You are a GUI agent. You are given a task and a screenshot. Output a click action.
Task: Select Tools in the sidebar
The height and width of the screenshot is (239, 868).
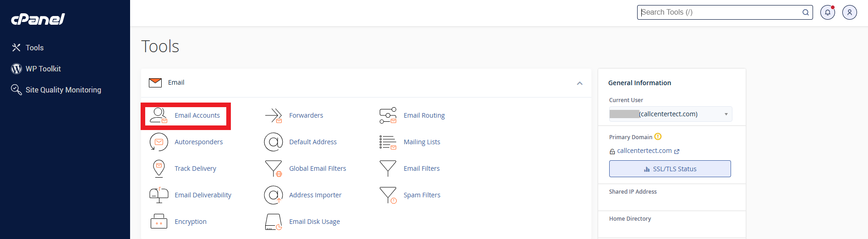[34, 48]
